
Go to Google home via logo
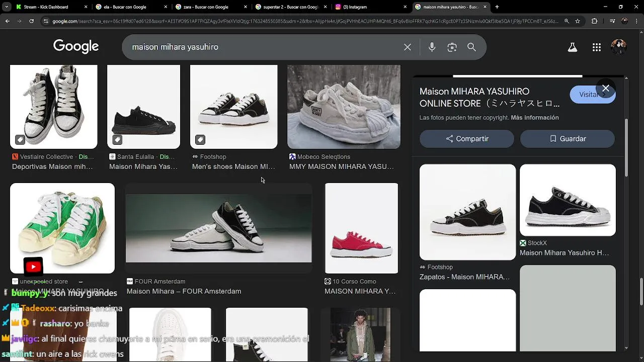tap(76, 47)
